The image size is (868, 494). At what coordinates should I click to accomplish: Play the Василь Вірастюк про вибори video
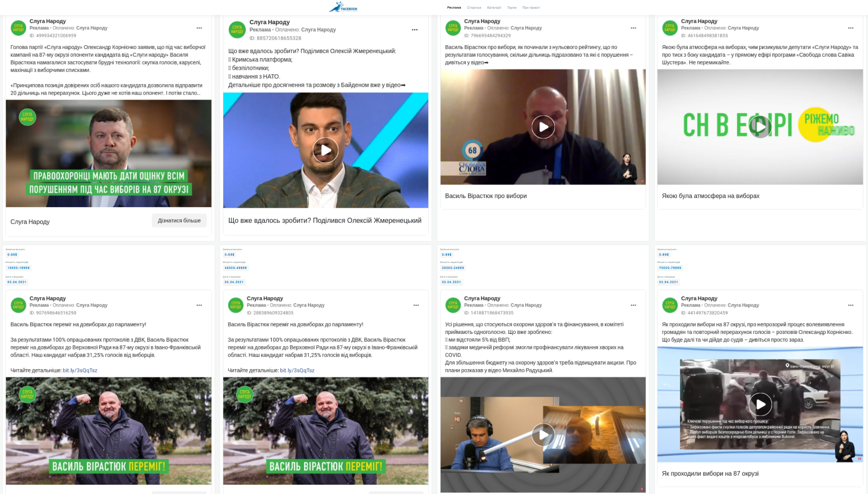click(x=543, y=127)
